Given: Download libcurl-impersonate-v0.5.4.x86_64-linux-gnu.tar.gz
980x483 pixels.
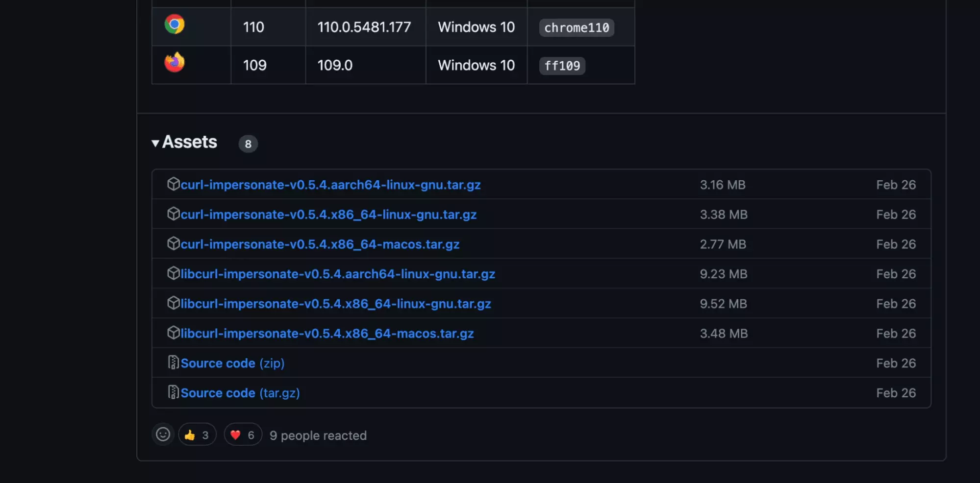Looking at the screenshot, I should tap(336, 304).
